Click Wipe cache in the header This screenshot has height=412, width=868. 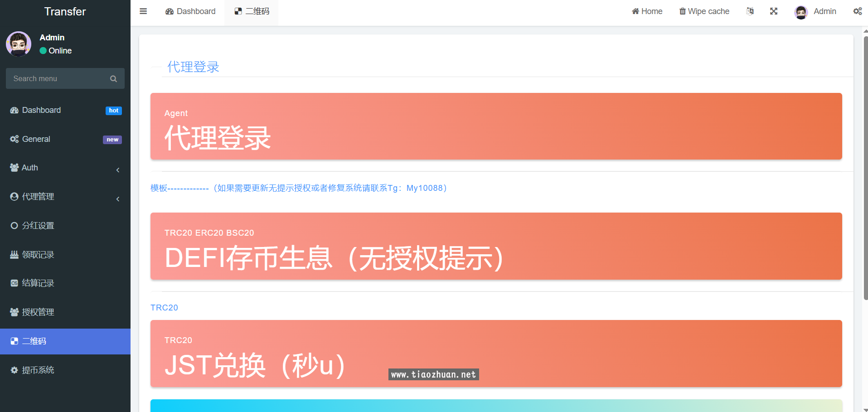(x=704, y=11)
